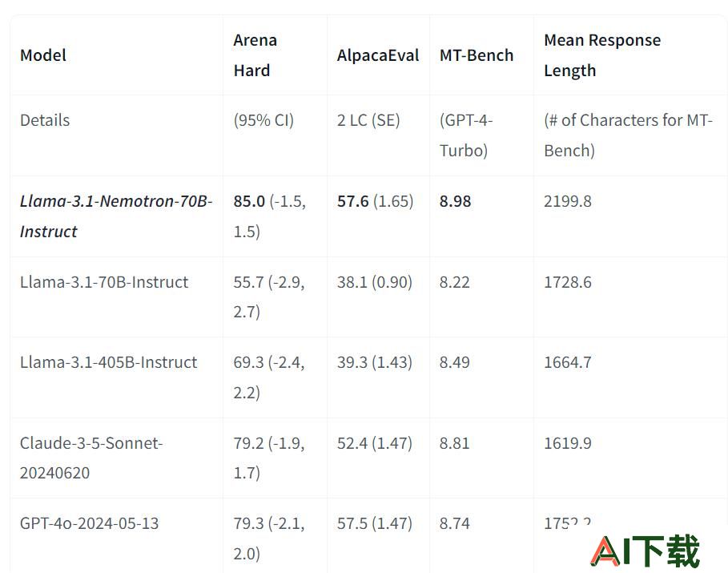This screenshot has width=728, height=573.
Task: Click the AI下载 watermark logo
Action: coord(645,551)
